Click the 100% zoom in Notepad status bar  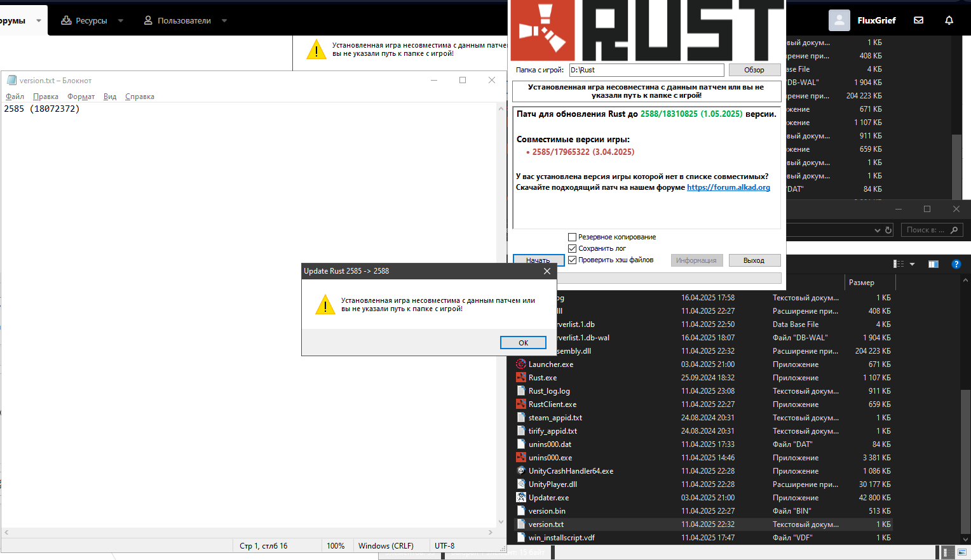click(x=336, y=546)
